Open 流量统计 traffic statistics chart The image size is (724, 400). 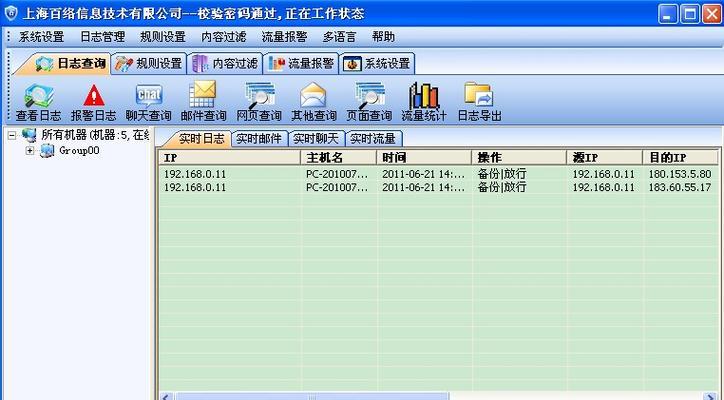(x=424, y=103)
